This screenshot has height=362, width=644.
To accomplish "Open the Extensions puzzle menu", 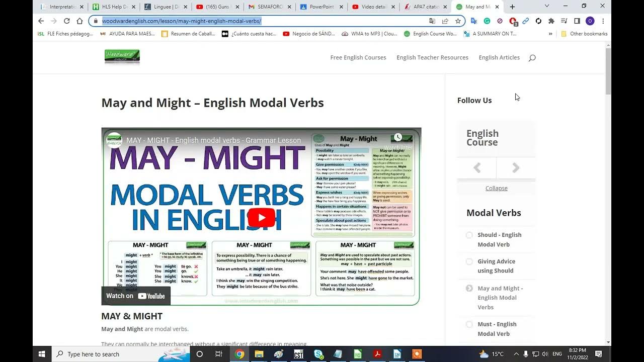I will point(551,21).
